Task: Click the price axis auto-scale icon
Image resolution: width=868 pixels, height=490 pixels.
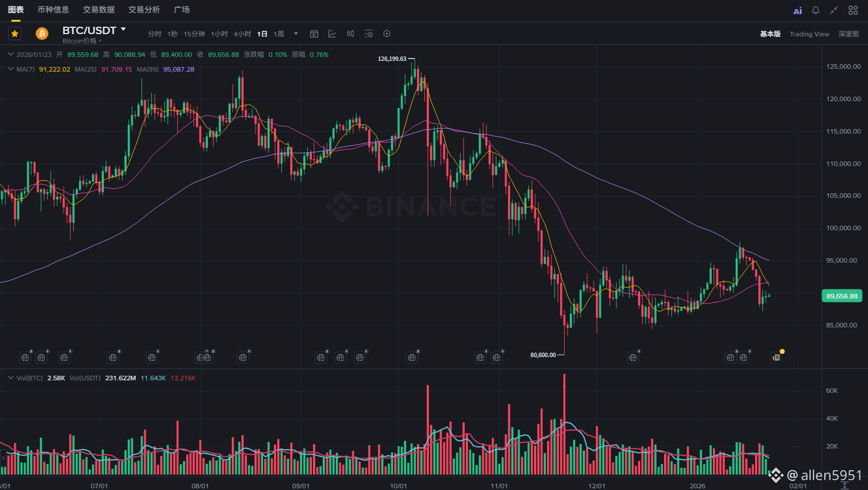Action: 845,485
